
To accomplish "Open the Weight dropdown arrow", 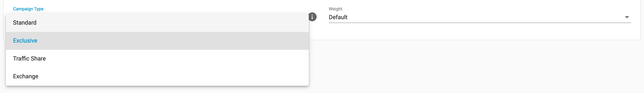I will click(627, 17).
